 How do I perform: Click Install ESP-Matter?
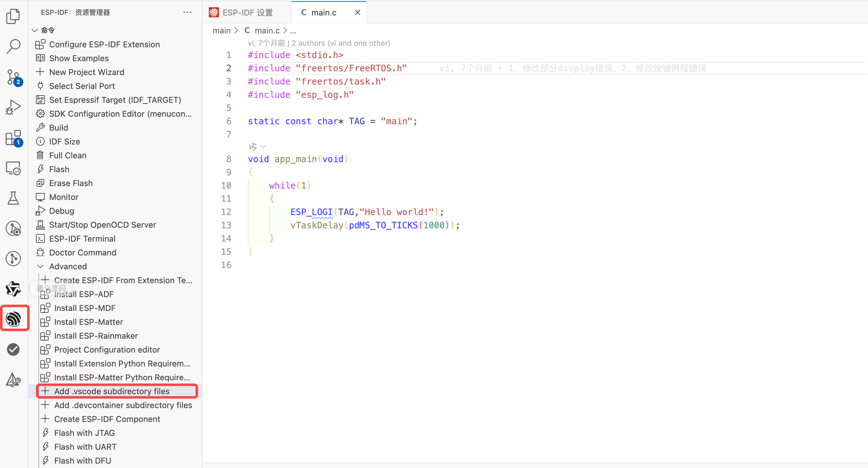pos(88,321)
